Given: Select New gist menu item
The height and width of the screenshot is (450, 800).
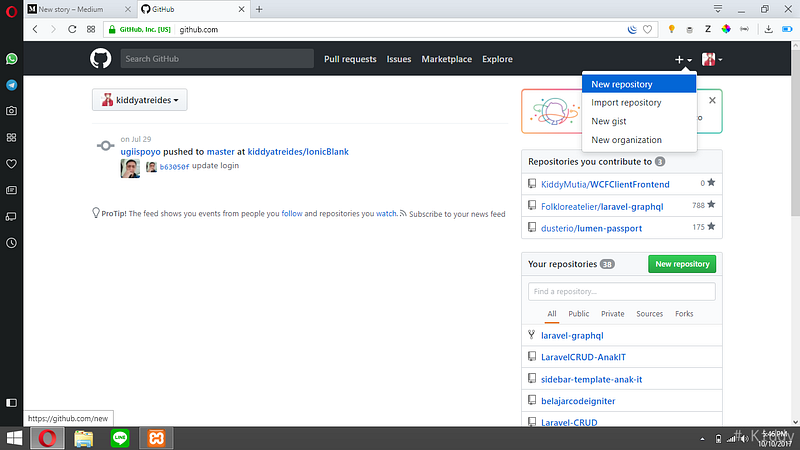Looking at the screenshot, I should (639, 121).
